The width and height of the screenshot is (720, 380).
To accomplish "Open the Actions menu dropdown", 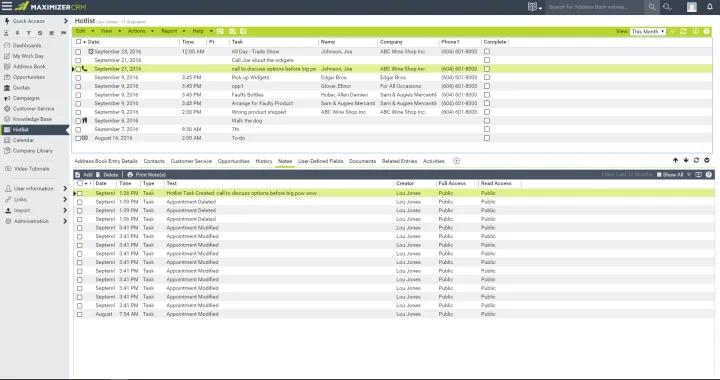I will (x=140, y=31).
